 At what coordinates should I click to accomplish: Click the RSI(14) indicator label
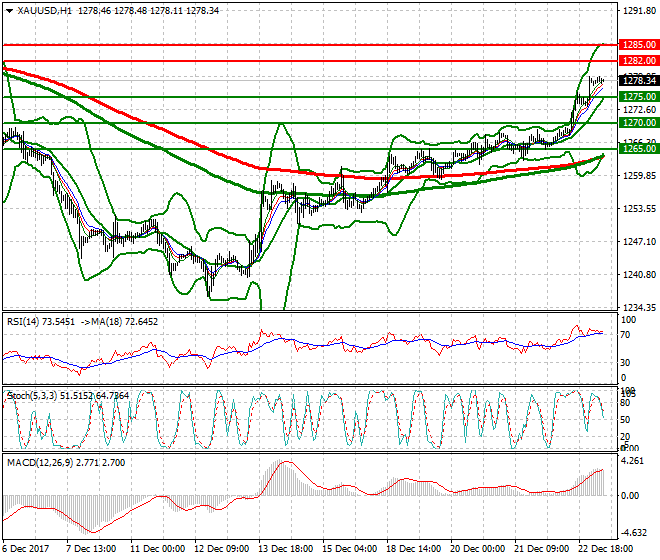coord(29,321)
